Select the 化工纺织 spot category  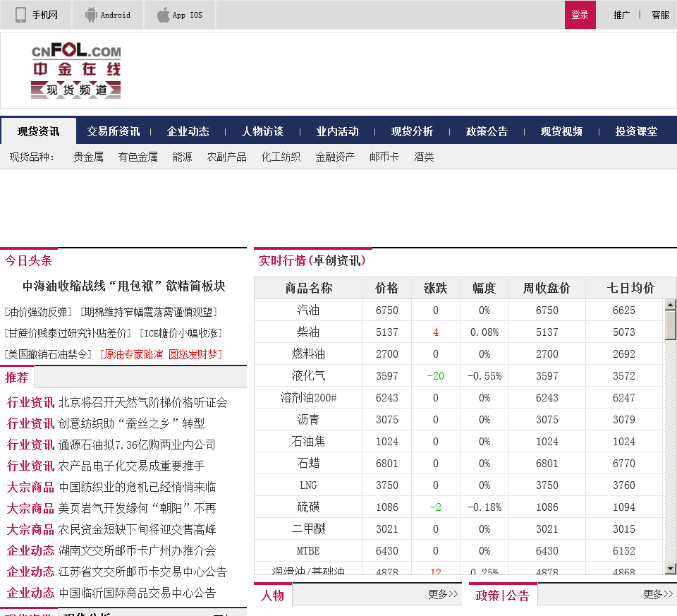click(x=281, y=157)
